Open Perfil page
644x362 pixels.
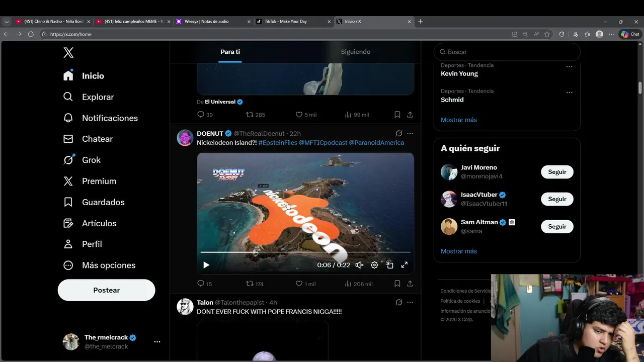(83, 244)
